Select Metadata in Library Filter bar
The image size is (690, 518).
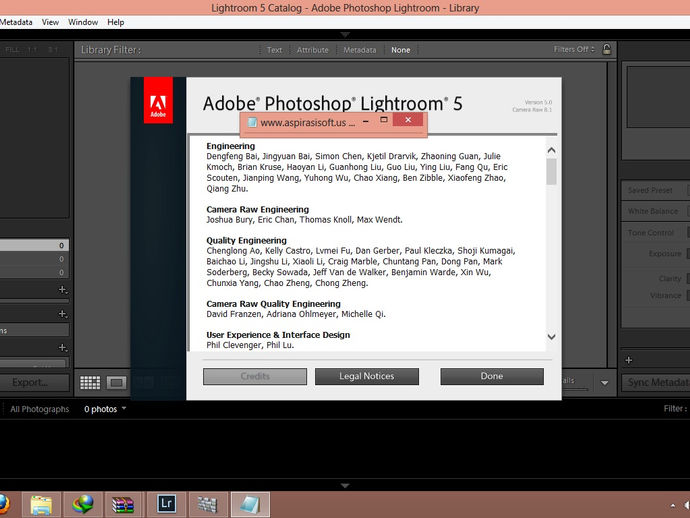click(360, 50)
